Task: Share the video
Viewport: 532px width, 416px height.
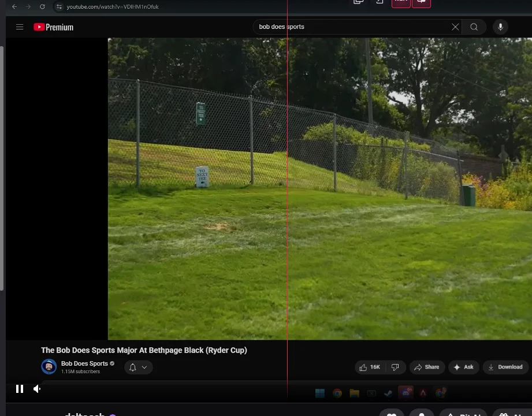Action: click(427, 367)
